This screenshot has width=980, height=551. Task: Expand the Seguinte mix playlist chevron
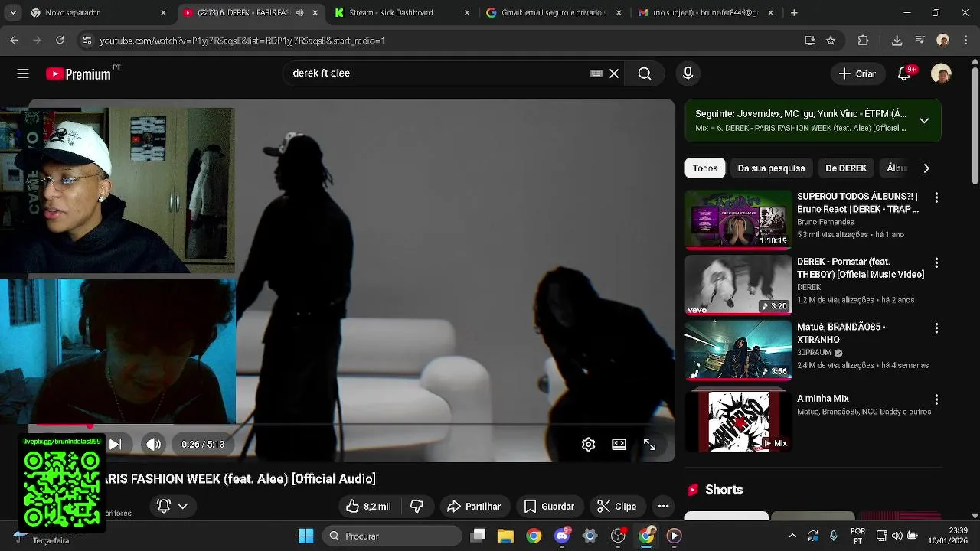[924, 120]
